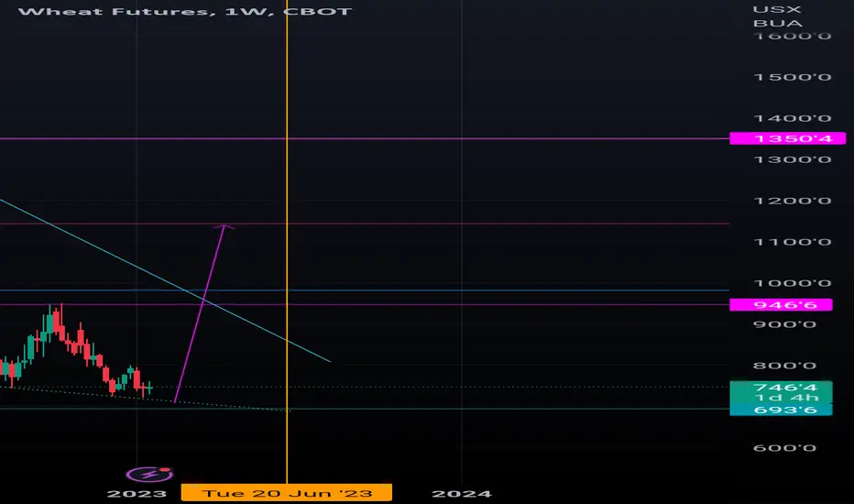Click the last candlestick near 746'4

149,388
